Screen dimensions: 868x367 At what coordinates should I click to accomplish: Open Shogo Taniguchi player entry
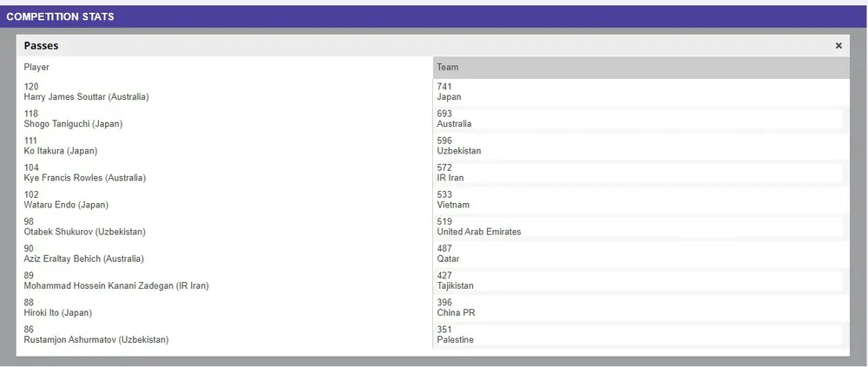click(x=73, y=124)
